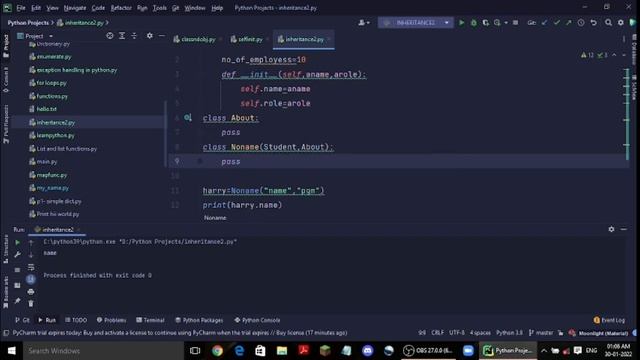Click the CRLF line separator in status bar
640x360 pixels.
437,333
